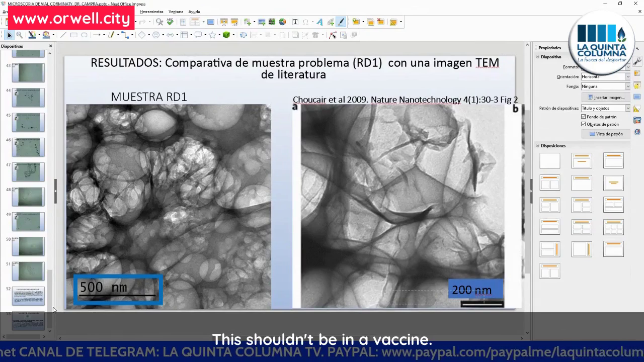The image size is (644, 362).
Task: Select the green 3D cube shapes tool
Action: tap(226, 35)
